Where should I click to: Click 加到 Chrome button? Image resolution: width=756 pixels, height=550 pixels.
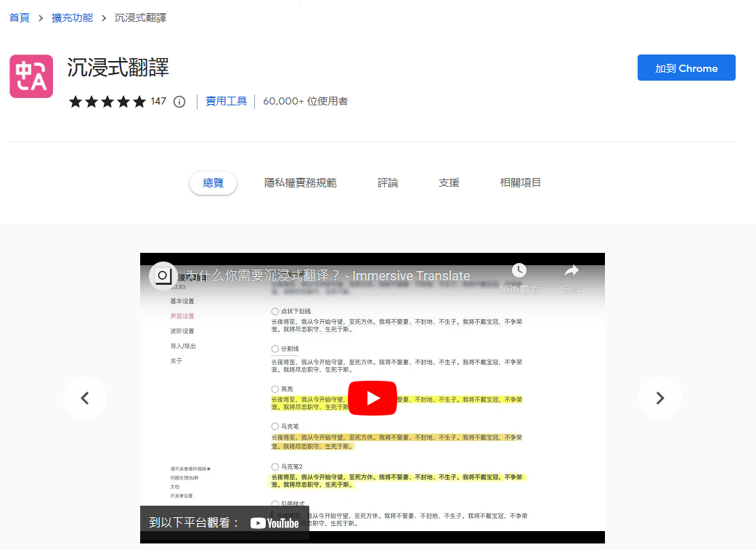click(x=686, y=68)
